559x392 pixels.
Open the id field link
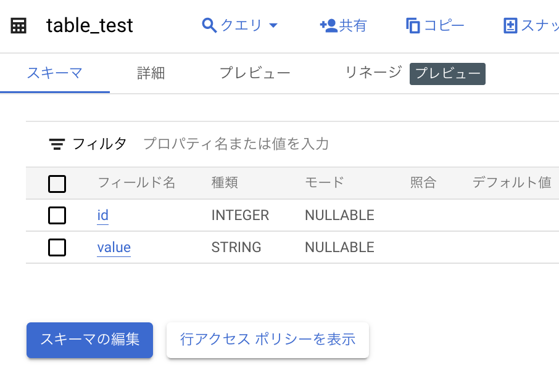point(102,215)
